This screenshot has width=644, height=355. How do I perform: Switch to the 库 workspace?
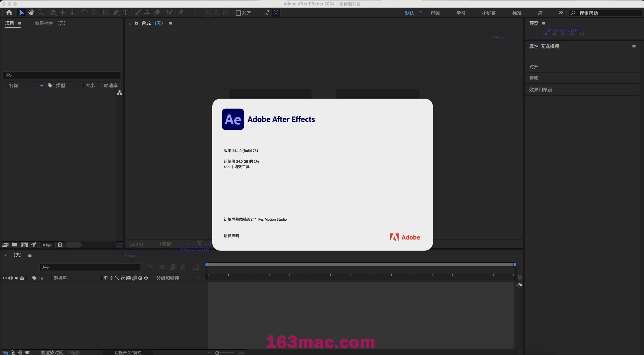click(540, 13)
